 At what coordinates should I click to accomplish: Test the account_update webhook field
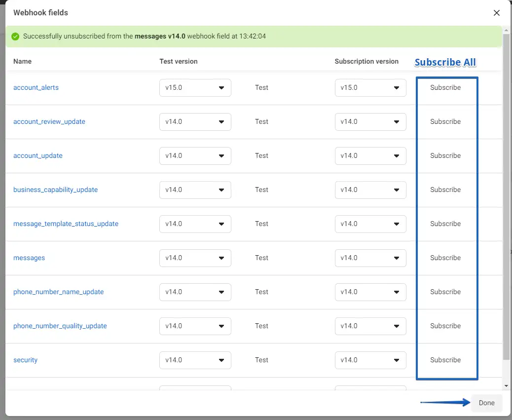coord(261,156)
